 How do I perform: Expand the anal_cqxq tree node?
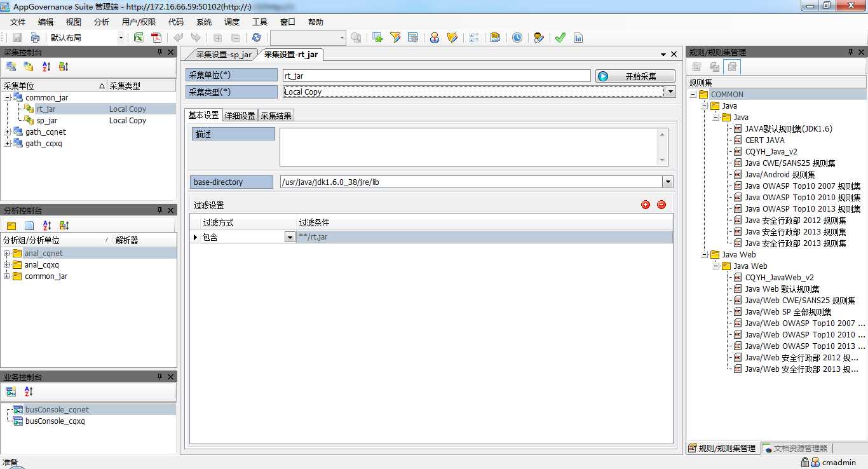7,265
